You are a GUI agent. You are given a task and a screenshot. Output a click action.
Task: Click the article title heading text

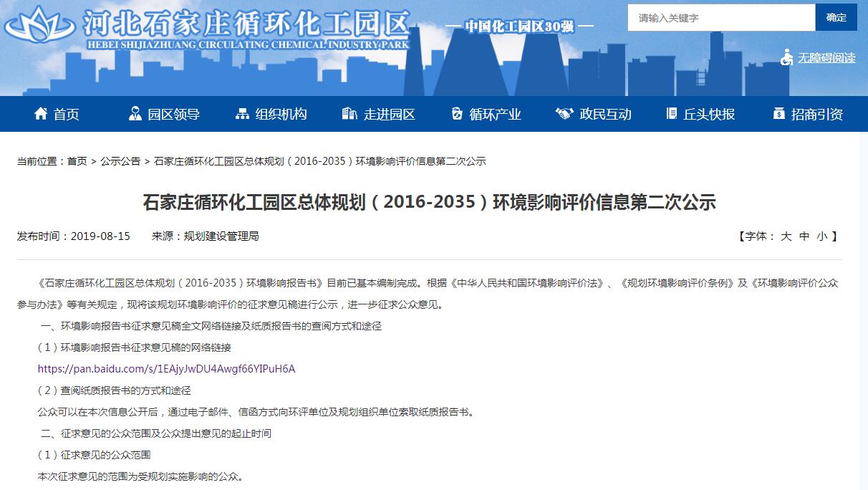(x=430, y=201)
